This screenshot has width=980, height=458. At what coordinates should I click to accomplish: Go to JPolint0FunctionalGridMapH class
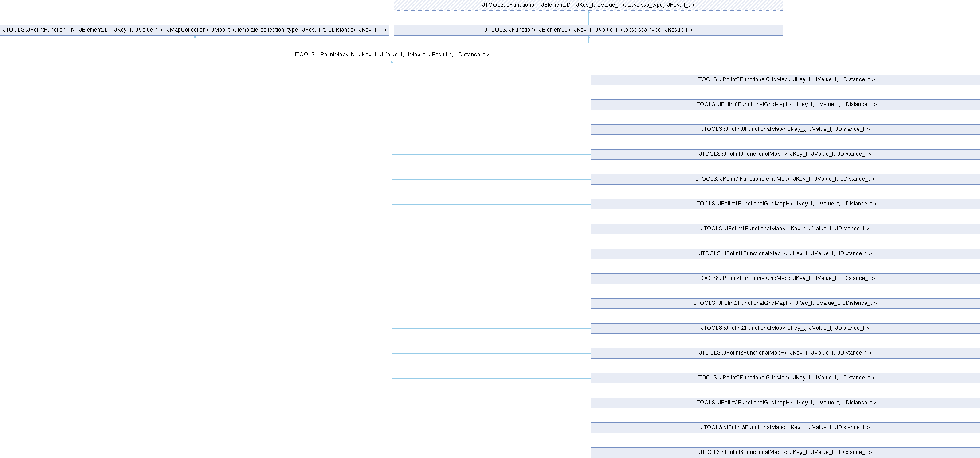tap(785, 105)
